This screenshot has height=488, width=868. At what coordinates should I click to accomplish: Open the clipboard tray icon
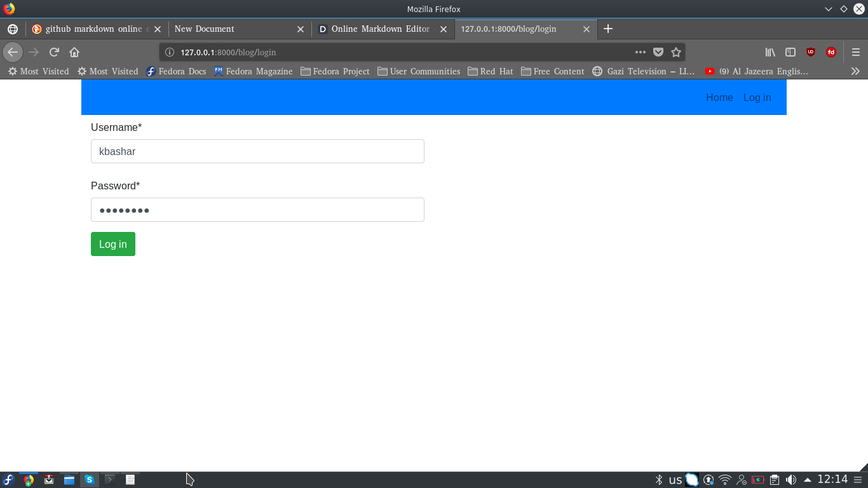[775, 480]
